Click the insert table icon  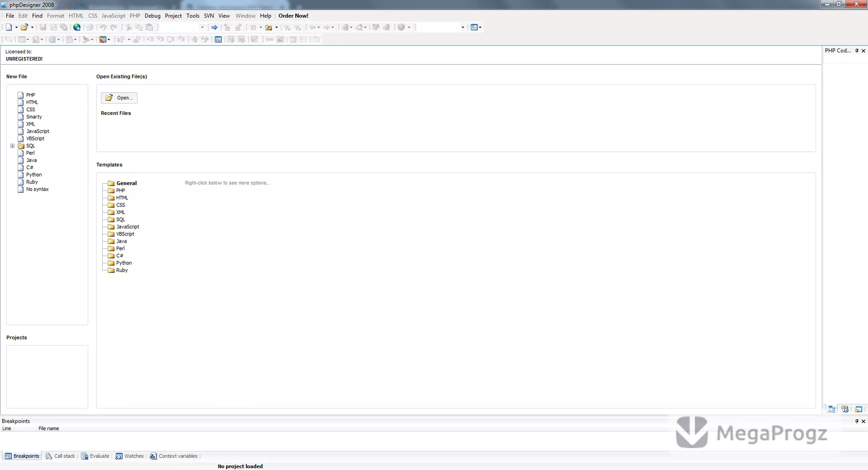(293, 39)
